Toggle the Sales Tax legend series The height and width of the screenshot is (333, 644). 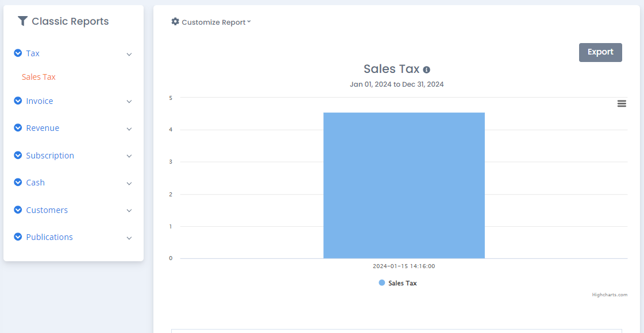tap(398, 283)
